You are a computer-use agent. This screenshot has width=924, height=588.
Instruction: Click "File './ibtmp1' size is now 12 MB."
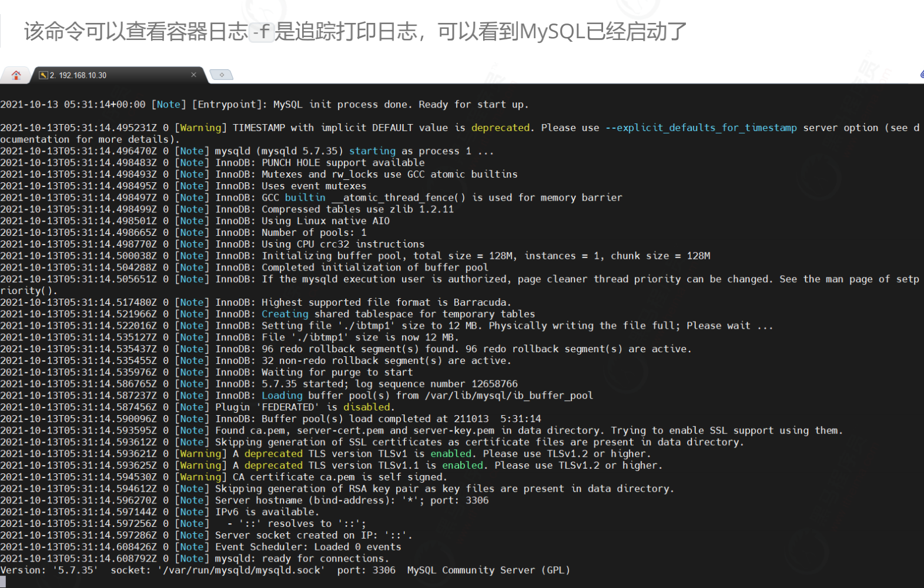click(x=360, y=338)
